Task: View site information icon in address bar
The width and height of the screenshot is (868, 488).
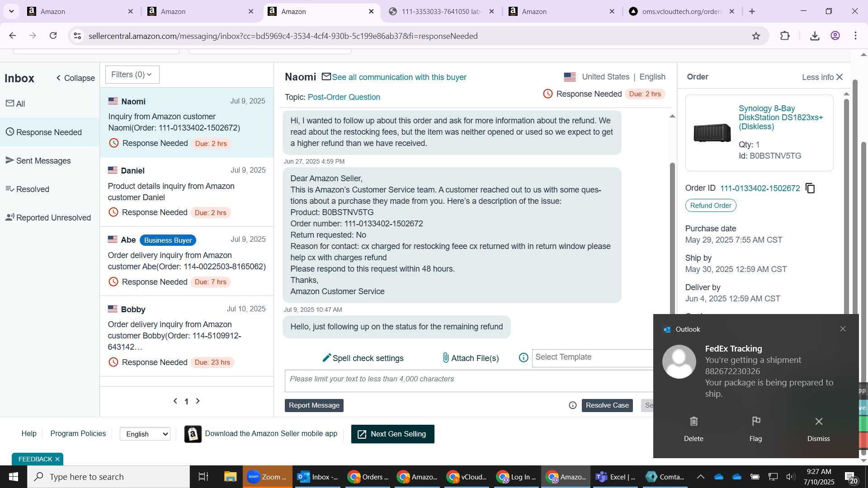Action: pos(77,36)
